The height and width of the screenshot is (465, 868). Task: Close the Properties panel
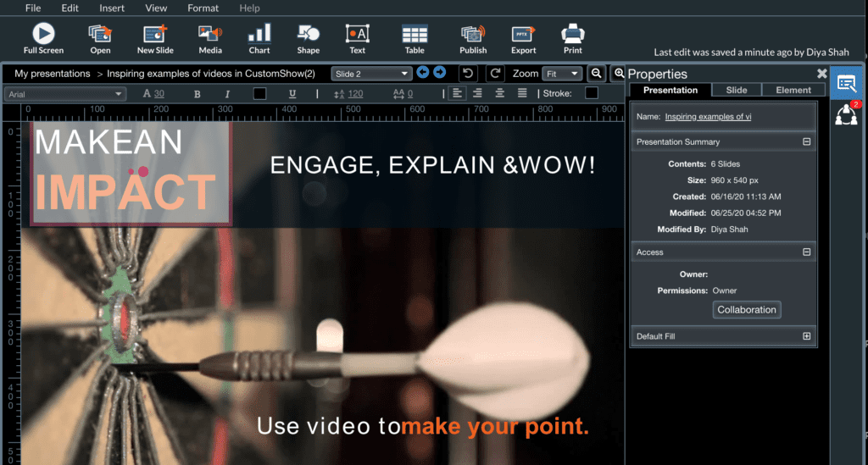(821, 73)
